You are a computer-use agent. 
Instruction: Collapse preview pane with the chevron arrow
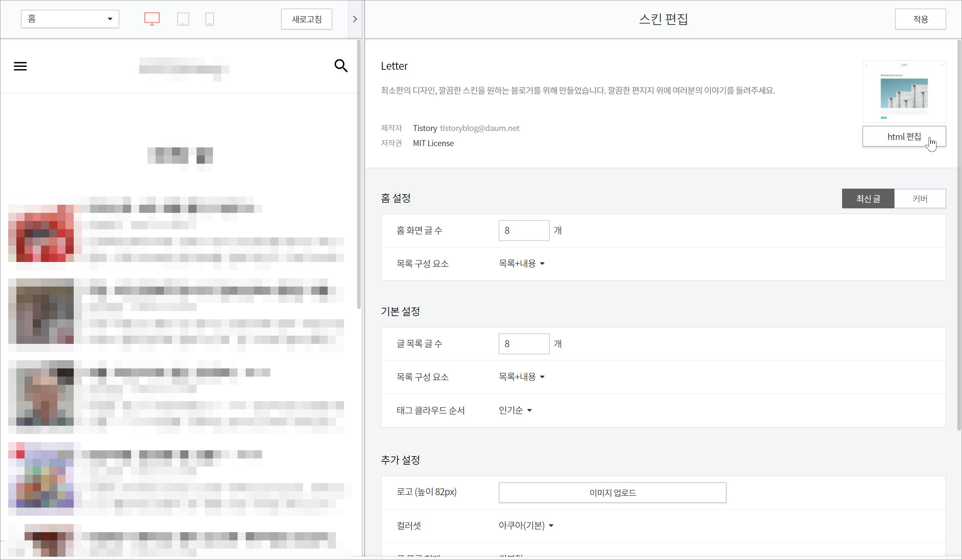355,19
